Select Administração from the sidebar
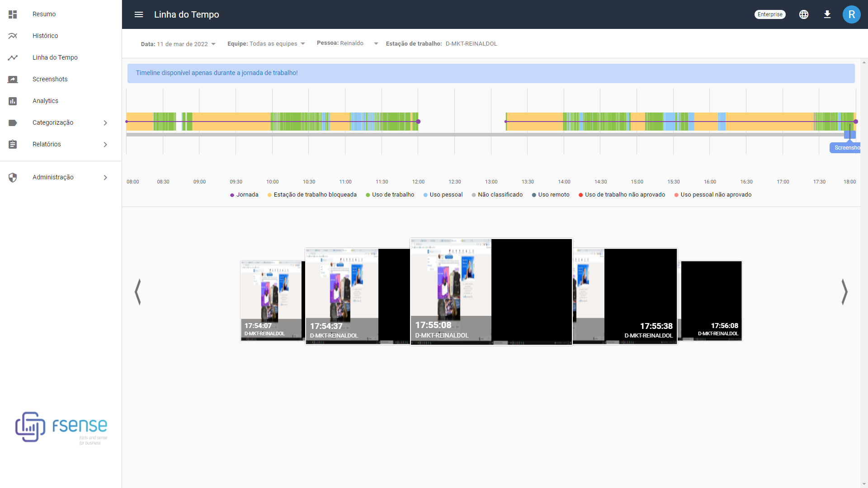The image size is (868, 488). (53, 177)
